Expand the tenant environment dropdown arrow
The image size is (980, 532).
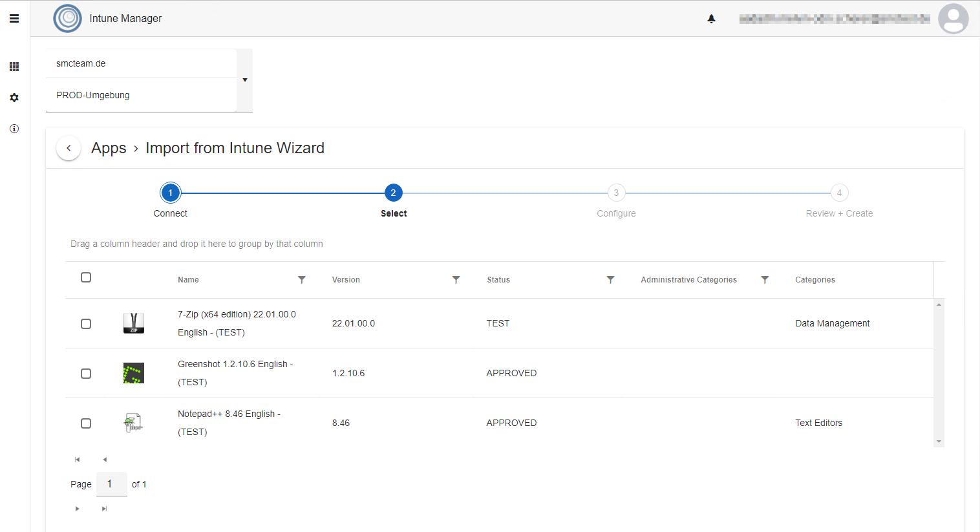[x=245, y=80]
